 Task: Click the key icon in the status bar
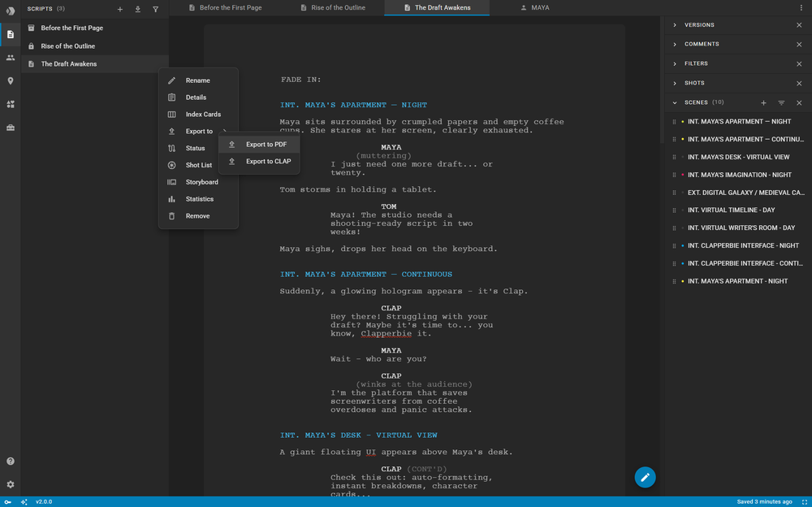[x=7, y=501]
